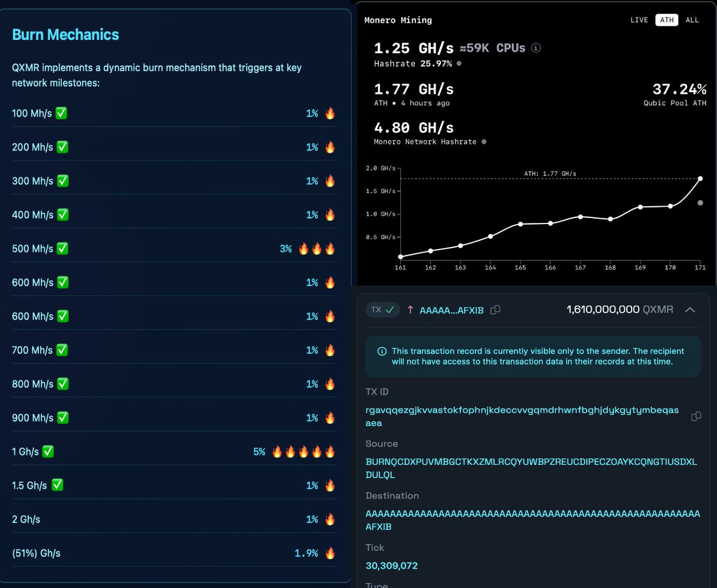Click the 1,610,000,000 QXMR amount

[620, 310]
